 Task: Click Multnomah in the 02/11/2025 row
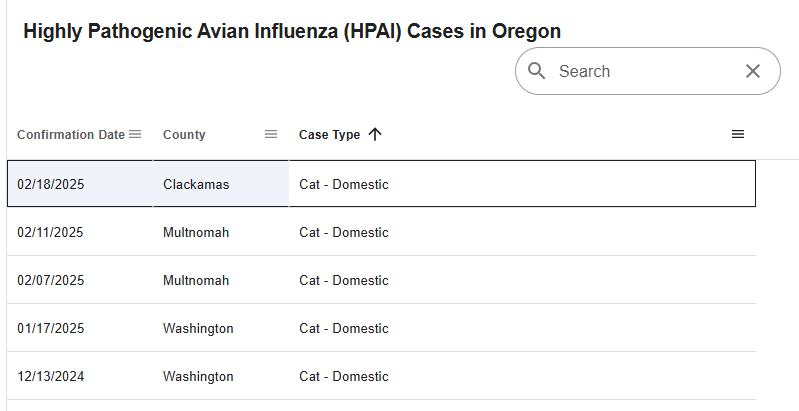tap(196, 232)
